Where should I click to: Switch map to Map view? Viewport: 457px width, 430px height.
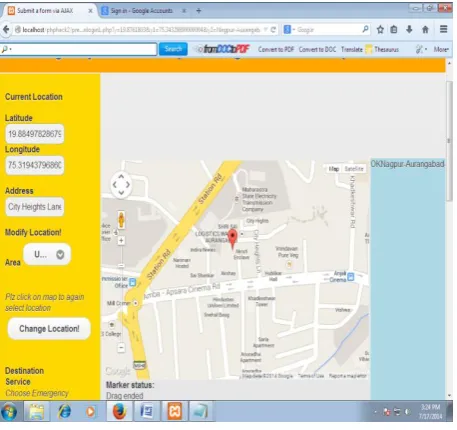334,169
